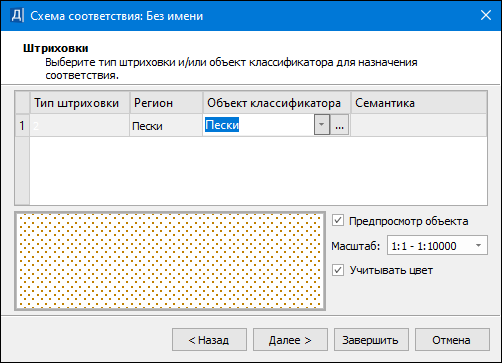The image size is (502, 363).
Task: Open classifier browse dialog via ellipsis button
Action: coord(339,125)
